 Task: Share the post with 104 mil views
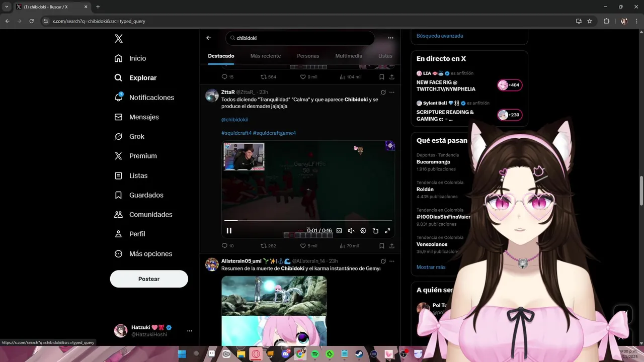click(392, 77)
